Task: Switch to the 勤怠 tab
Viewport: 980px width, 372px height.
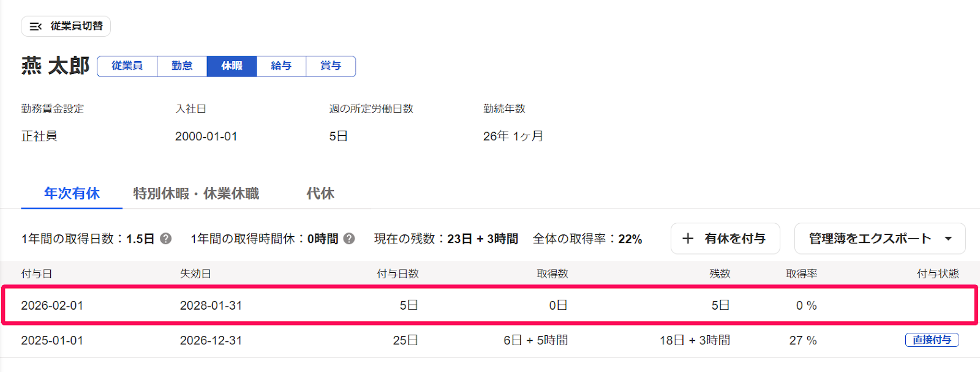Action: [182, 66]
